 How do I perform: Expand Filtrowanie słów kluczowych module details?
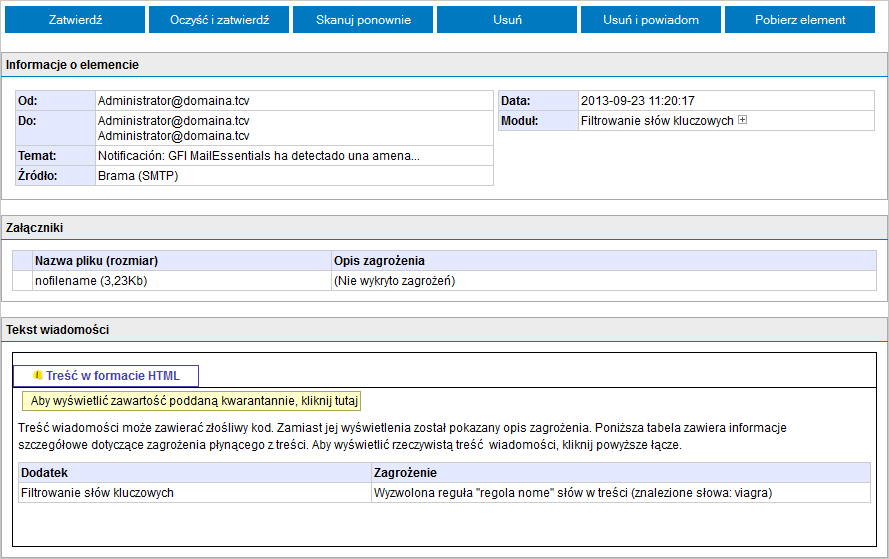click(x=742, y=120)
